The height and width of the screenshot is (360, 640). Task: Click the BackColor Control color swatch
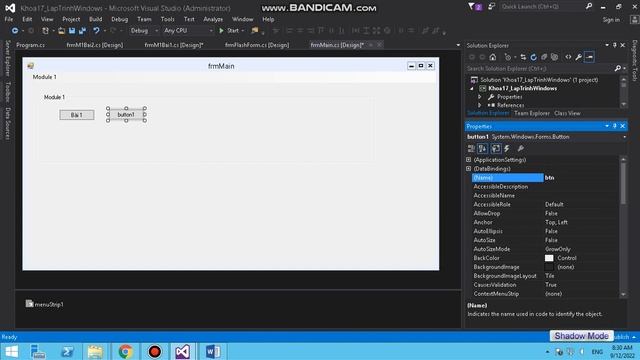pos(549,258)
